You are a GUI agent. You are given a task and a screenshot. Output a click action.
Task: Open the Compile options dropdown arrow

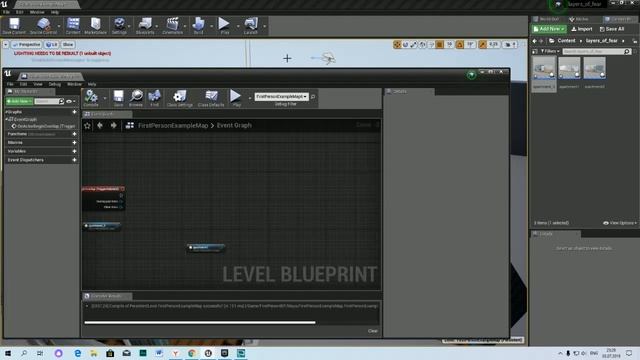click(x=104, y=98)
